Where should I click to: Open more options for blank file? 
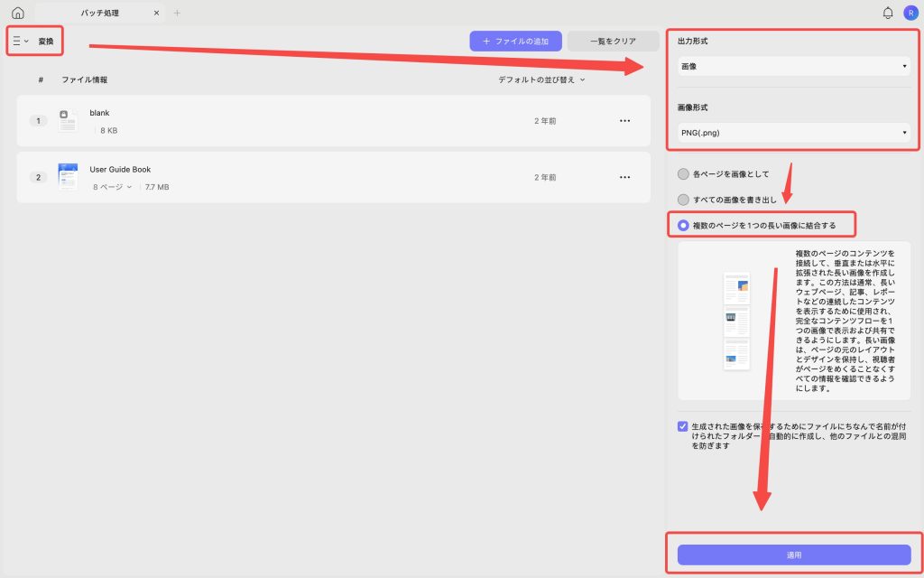[x=624, y=121]
